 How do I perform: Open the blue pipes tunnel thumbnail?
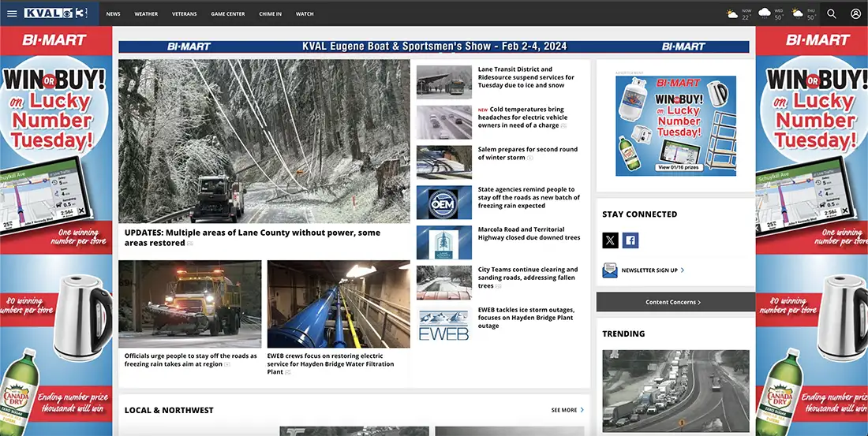(339, 304)
